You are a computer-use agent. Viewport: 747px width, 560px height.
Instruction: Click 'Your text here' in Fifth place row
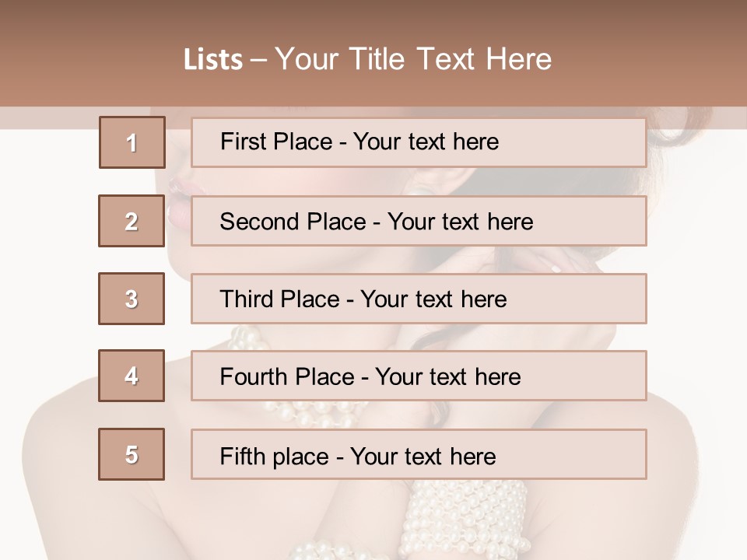pos(423,457)
